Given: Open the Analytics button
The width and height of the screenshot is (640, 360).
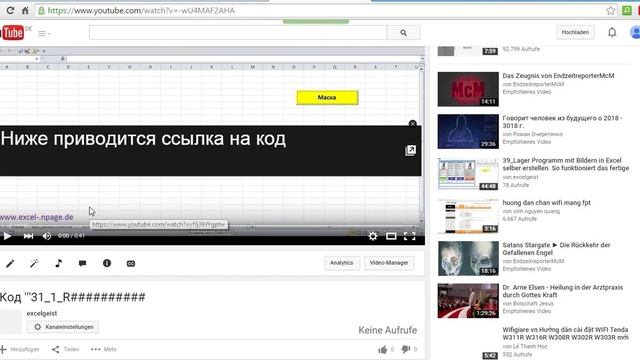Looking at the screenshot, I should [x=342, y=263].
